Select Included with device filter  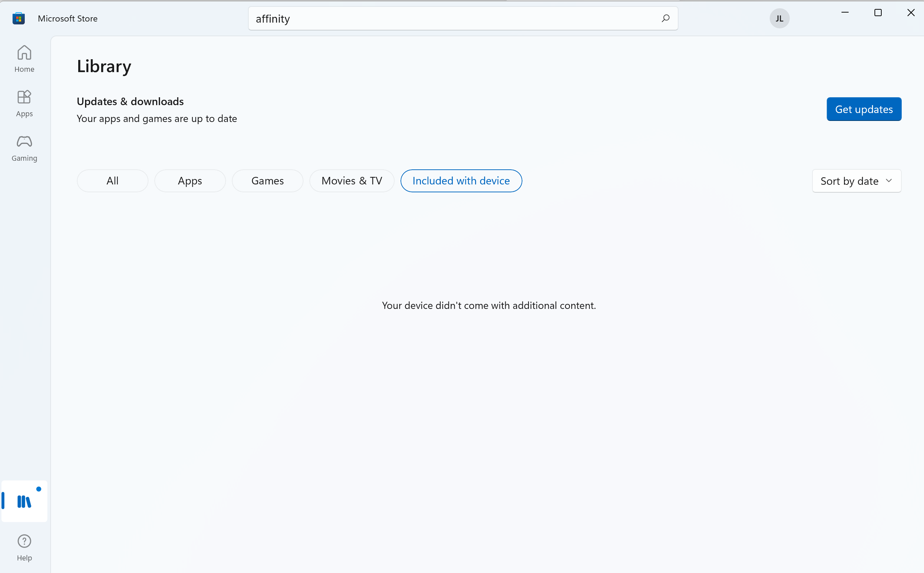[x=461, y=181]
